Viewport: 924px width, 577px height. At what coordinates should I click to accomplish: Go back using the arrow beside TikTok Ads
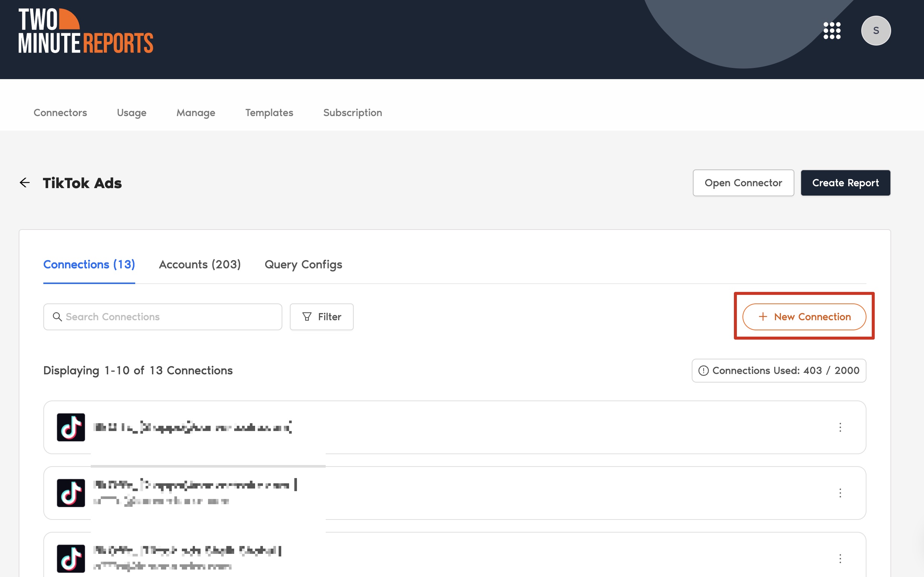pyautogui.click(x=25, y=183)
